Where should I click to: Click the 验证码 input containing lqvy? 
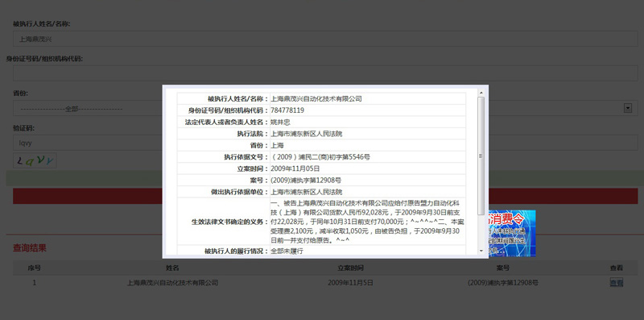point(87,143)
